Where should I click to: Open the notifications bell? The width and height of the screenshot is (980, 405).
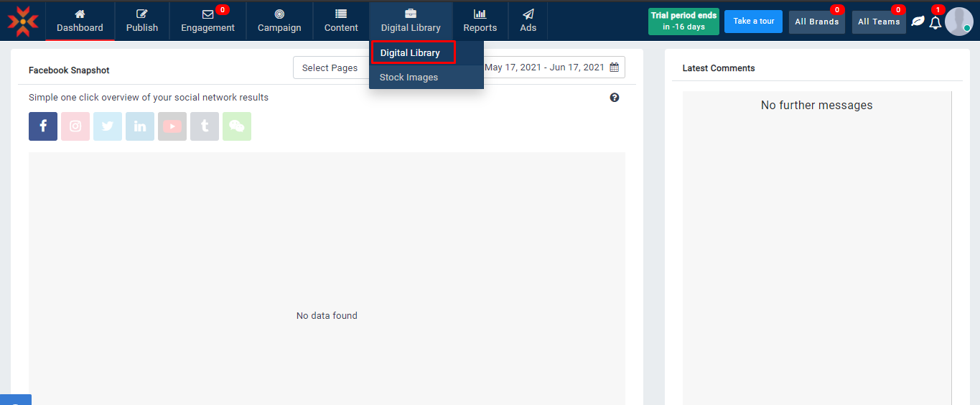(x=935, y=23)
